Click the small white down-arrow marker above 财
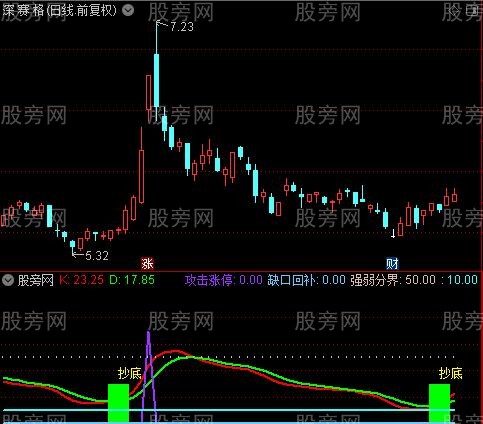This screenshot has height=424, width=483. [393, 234]
